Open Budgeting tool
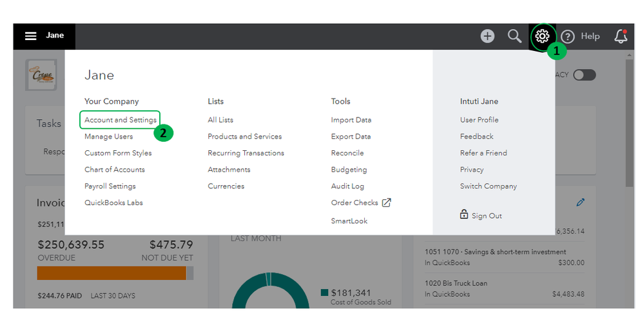This screenshot has height=336, width=644. point(349,170)
